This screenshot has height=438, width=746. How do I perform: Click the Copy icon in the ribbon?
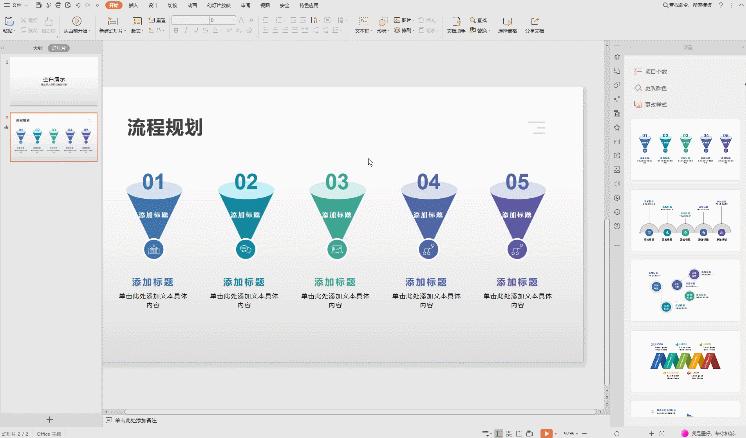pos(23,30)
